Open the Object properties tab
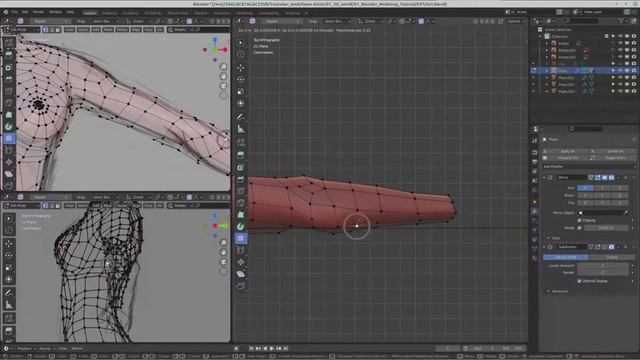The width and height of the screenshot is (640, 360). (535, 202)
